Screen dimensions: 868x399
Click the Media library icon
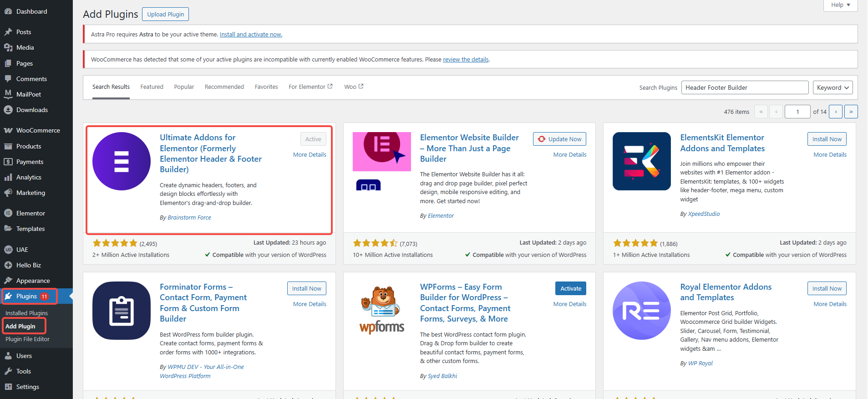tap(8, 47)
